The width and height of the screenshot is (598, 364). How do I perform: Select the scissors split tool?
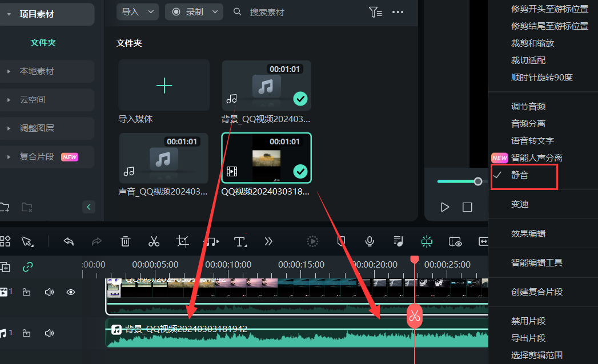[x=154, y=241]
